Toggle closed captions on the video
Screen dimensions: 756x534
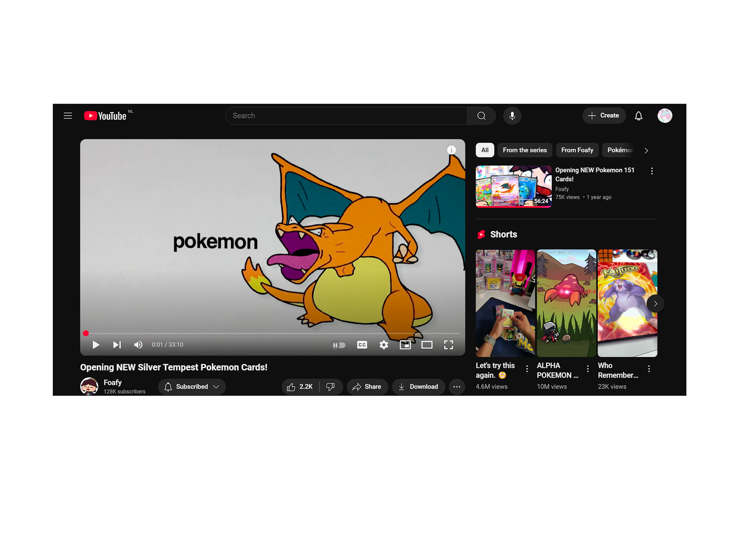click(x=362, y=345)
